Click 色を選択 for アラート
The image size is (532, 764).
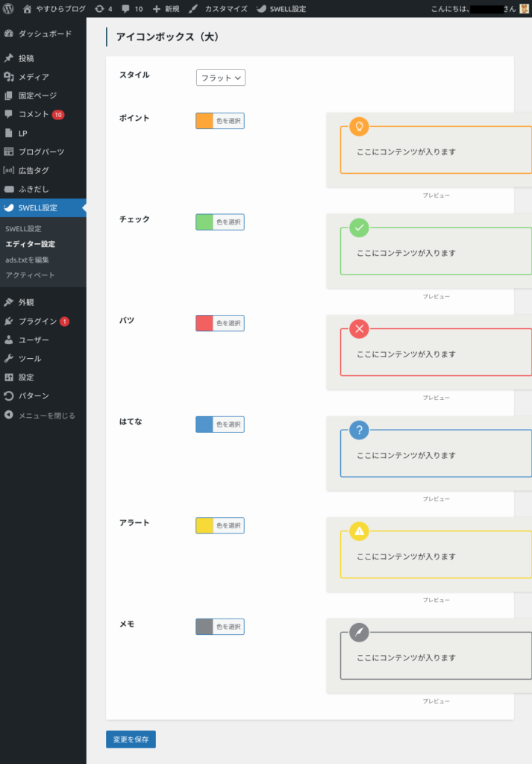coord(228,525)
